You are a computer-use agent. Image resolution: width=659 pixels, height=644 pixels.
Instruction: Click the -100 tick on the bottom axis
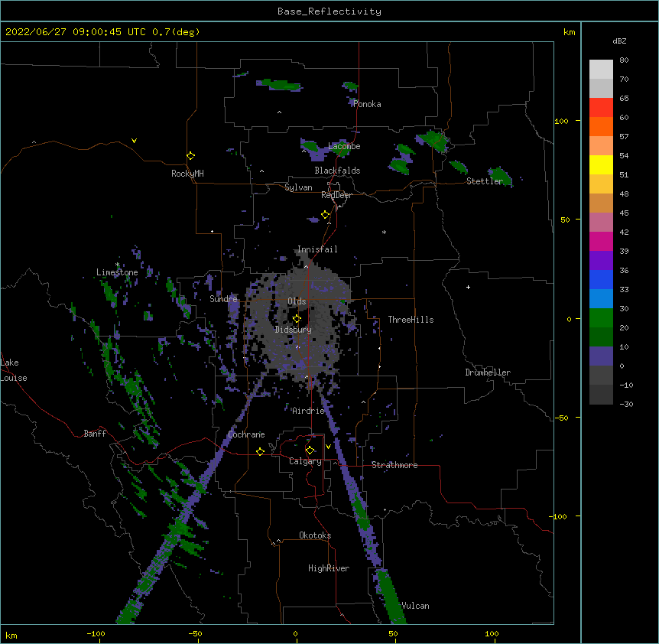(x=96, y=633)
